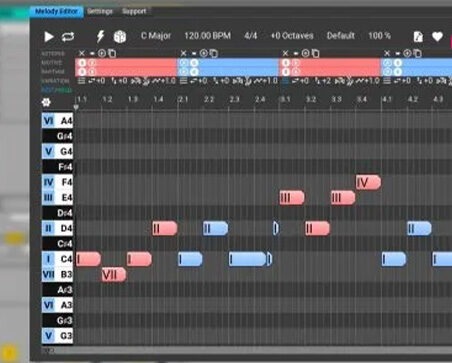Open the +0 Octaves dropdown
This screenshot has width=452, height=363.
[x=292, y=36]
